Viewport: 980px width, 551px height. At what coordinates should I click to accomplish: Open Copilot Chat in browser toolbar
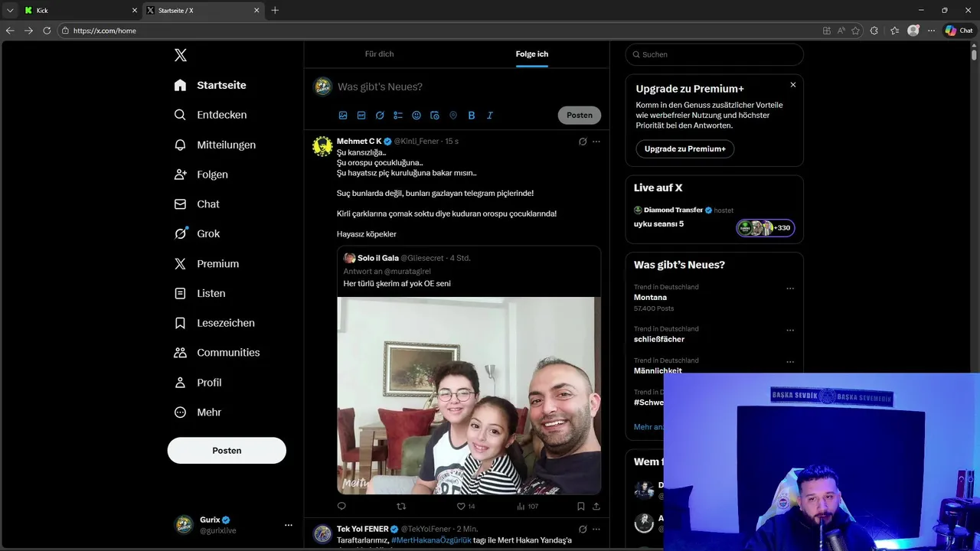coord(959,31)
